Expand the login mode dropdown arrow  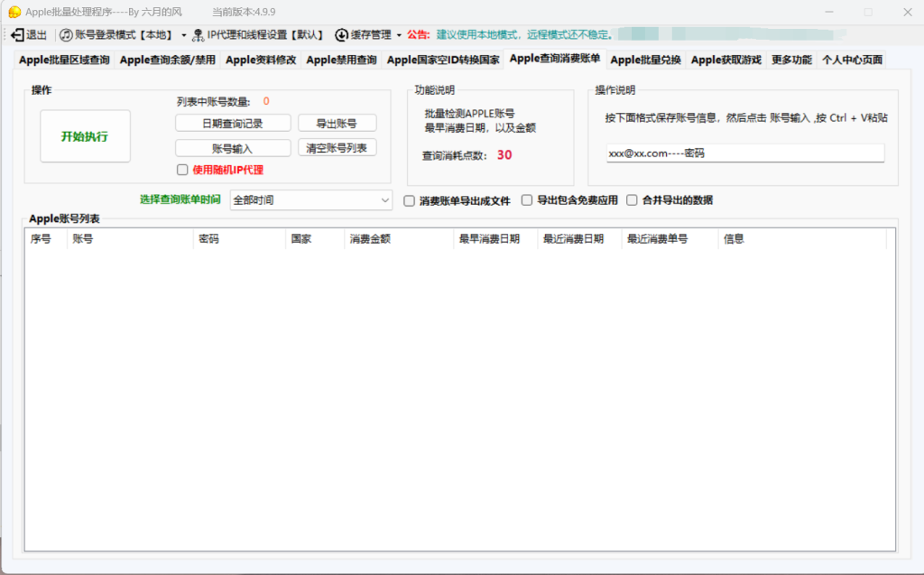[x=184, y=35]
